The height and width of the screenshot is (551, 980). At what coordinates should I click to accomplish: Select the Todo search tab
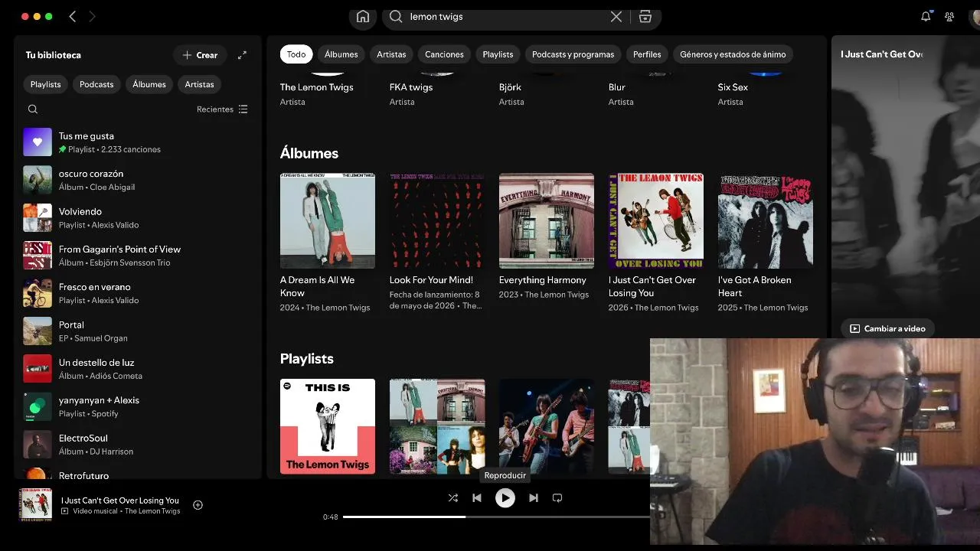tap(296, 54)
